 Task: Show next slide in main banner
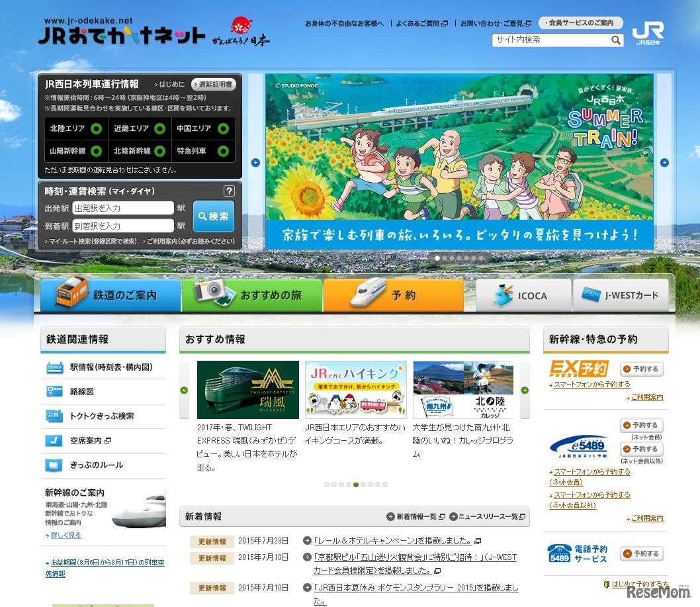pyautogui.click(x=664, y=163)
